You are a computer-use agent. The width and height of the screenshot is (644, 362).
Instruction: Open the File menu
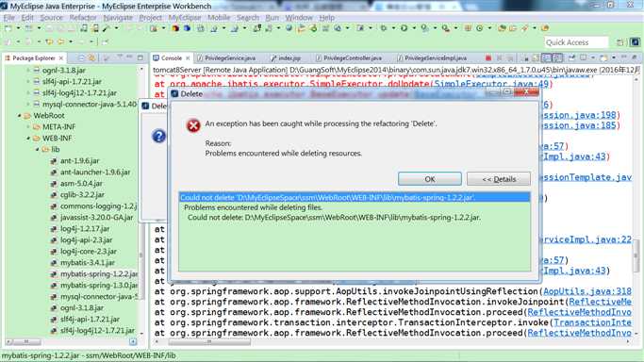[9, 18]
